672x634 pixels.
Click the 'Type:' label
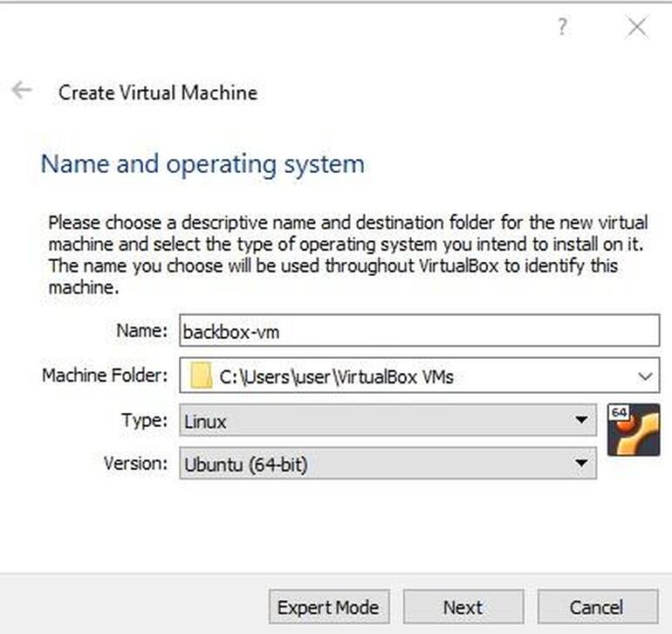[x=144, y=420]
